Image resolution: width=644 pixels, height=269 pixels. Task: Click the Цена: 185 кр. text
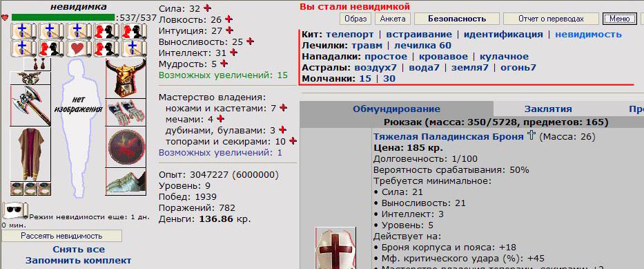tap(408, 148)
